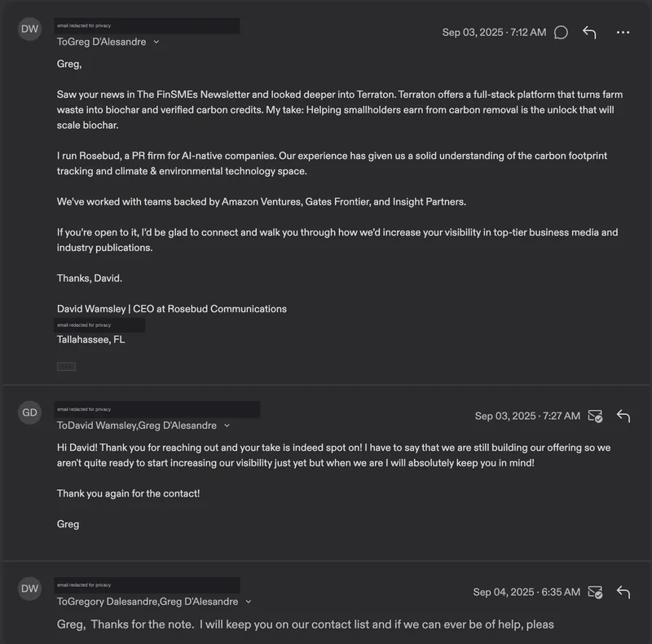Reply to the Sep 04 6:35 AM email

point(623,592)
